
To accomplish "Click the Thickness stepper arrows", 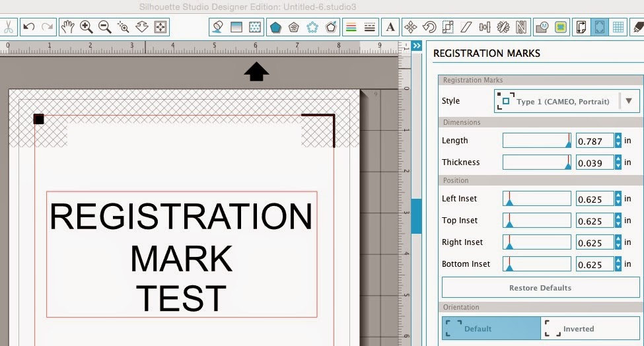I will point(618,162).
